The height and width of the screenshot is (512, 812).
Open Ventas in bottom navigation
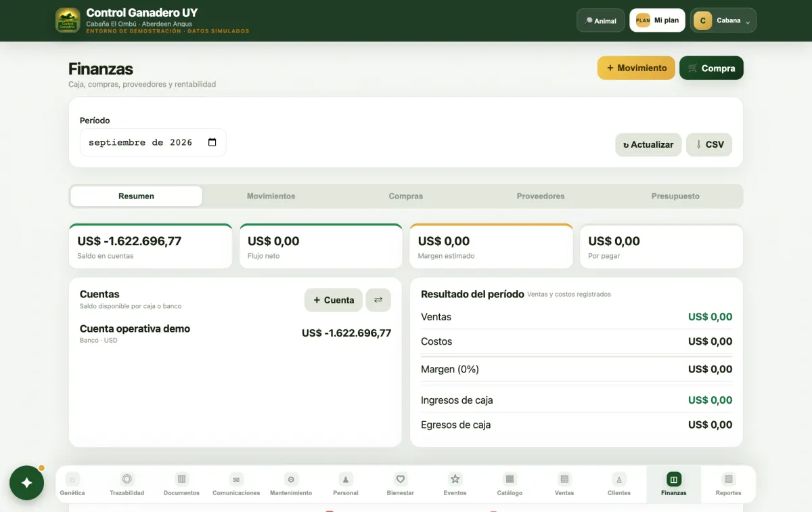pos(564,484)
